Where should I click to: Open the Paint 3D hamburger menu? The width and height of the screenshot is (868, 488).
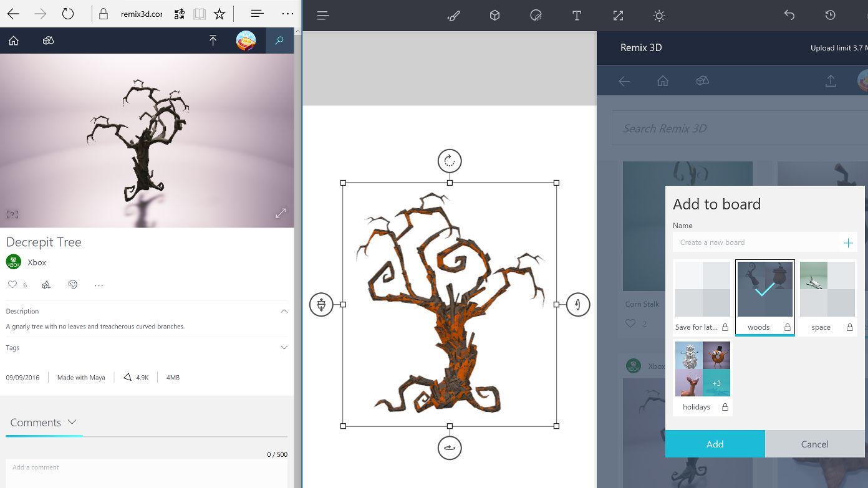(x=323, y=15)
